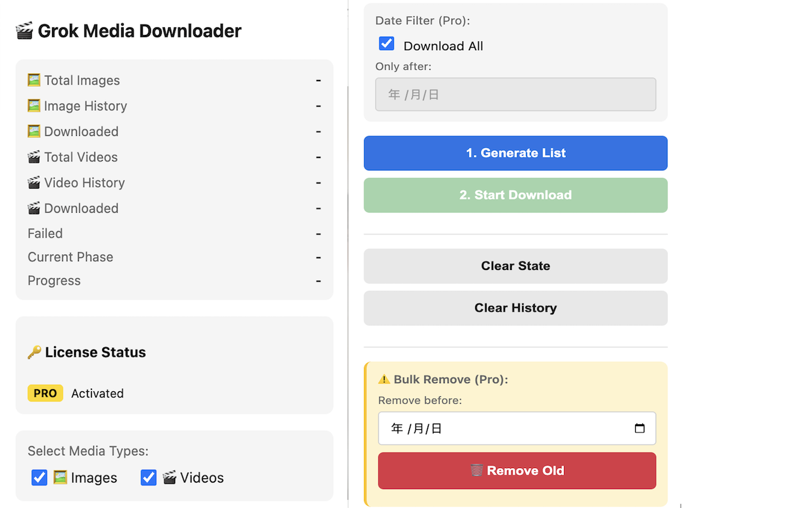Click the image icon beside Total Images

tap(34, 80)
